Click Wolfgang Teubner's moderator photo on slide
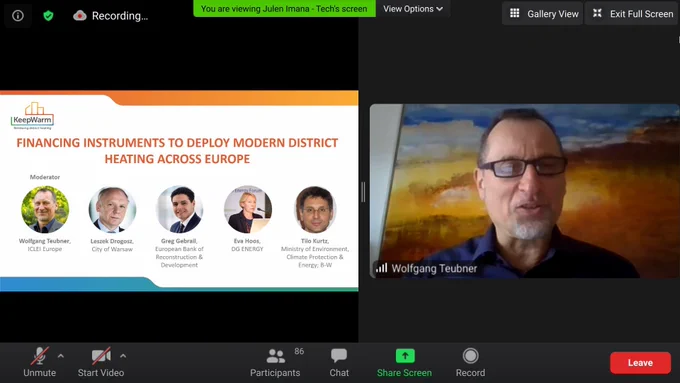The height and width of the screenshot is (383, 680). click(x=45, y=210)
